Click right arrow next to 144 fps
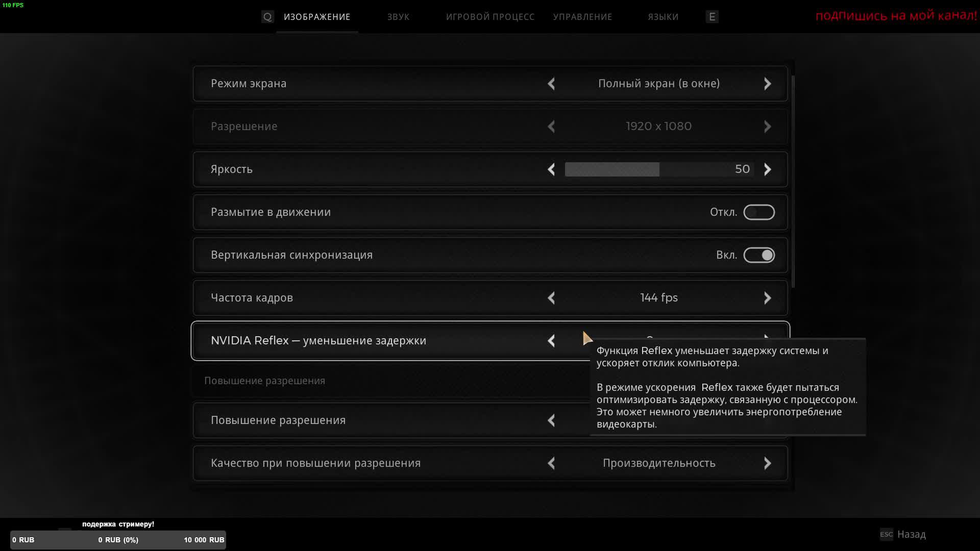980x551 pixels. pos(767,298)
